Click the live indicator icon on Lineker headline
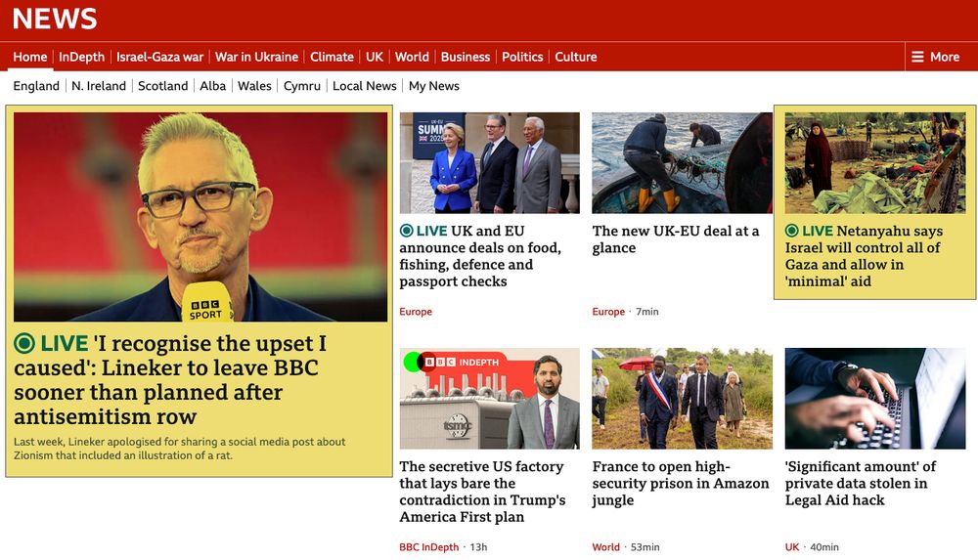 coord(24,343)
